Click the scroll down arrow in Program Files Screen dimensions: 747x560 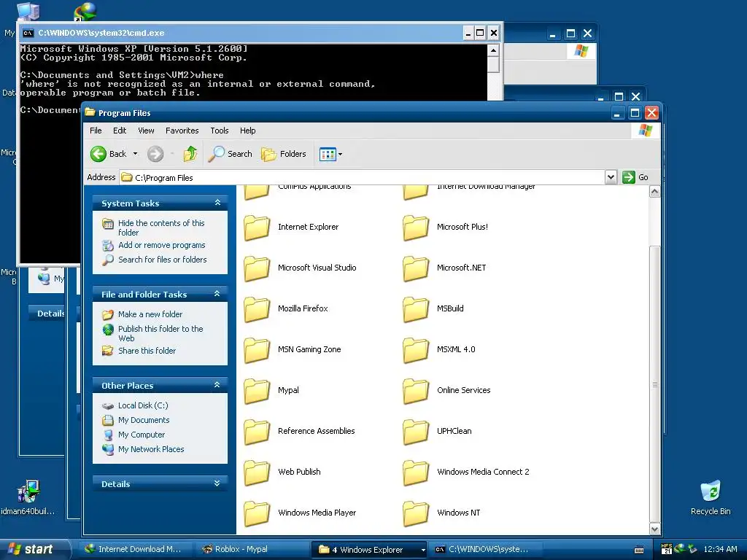(x=654, y=529)
